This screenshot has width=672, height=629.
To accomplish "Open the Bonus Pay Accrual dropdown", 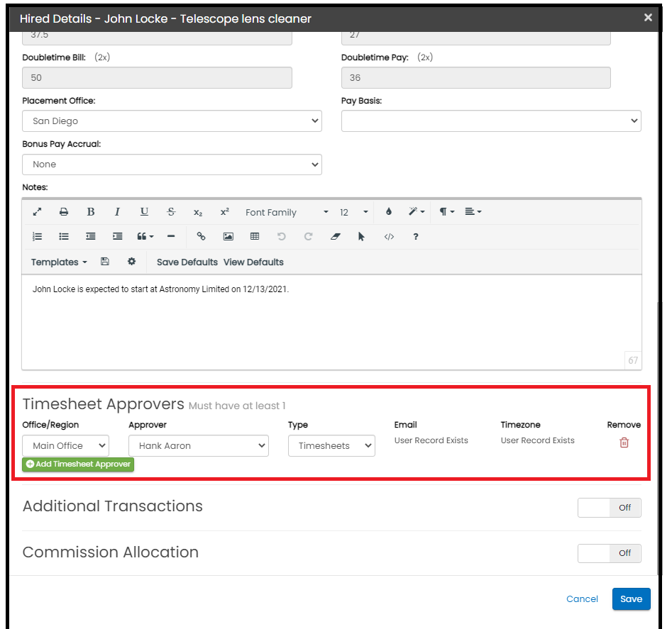I will pos(172,165).
